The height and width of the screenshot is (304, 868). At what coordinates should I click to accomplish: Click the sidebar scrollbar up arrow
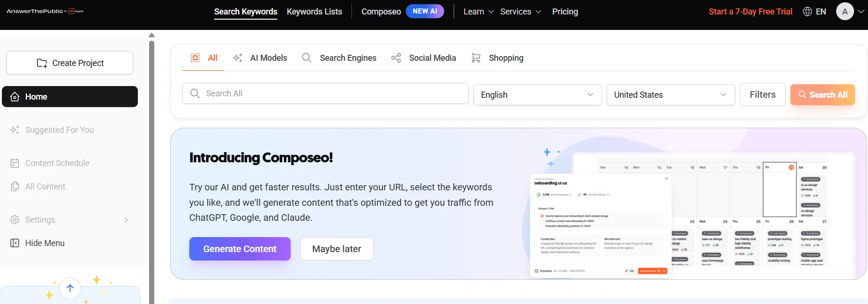[x=151, y=35]
